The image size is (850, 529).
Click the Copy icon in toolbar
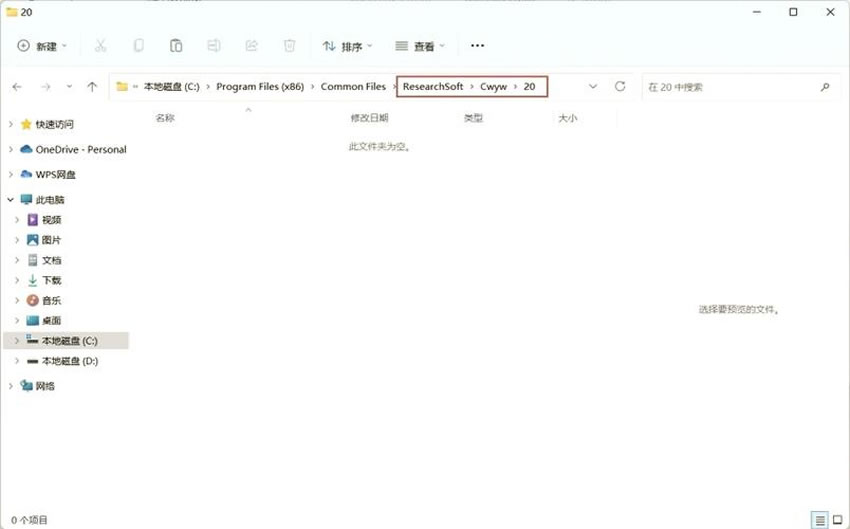coord(138,46)
